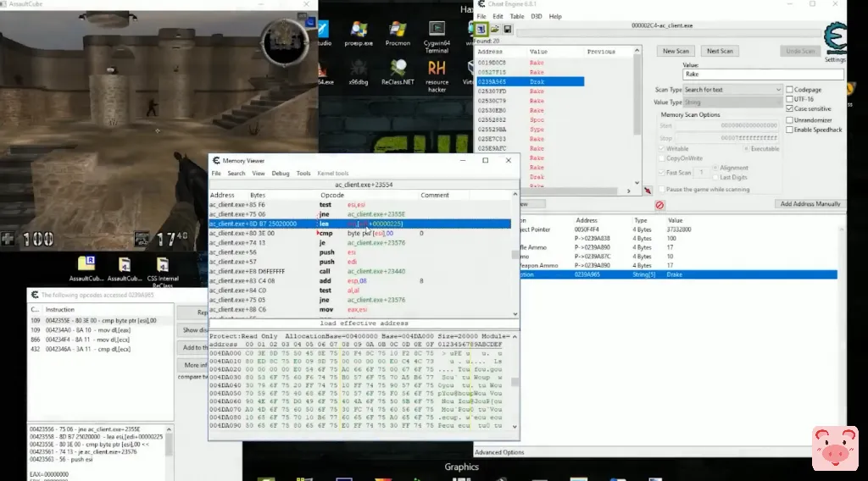Screen dimensions: 868x481
Task: Click the health cross icon in AssaultCube HUD
Action: point(8,238)
